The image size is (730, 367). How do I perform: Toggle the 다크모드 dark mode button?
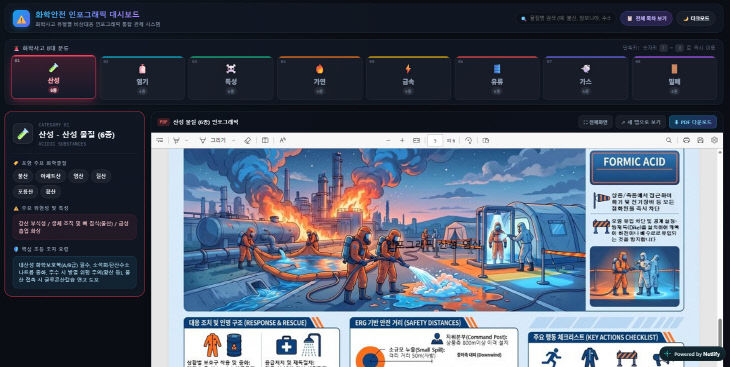[696, 19]
